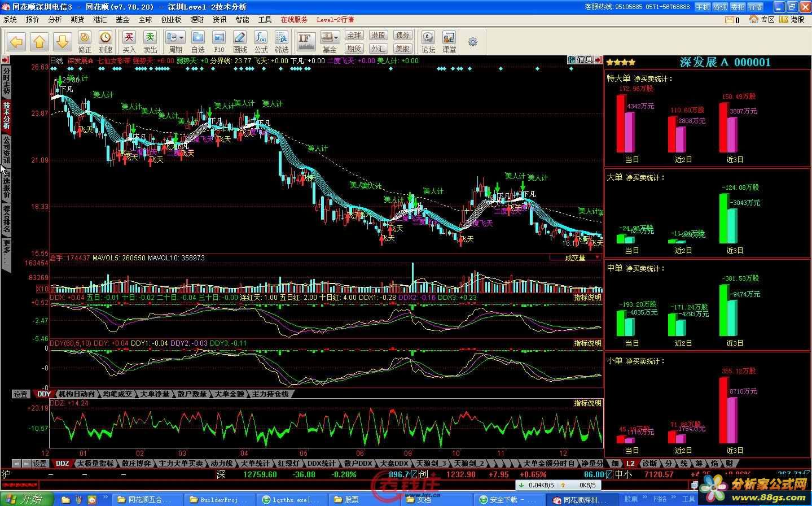
Task: Open the 论坛 forum icon
Action: coord(428,42)
